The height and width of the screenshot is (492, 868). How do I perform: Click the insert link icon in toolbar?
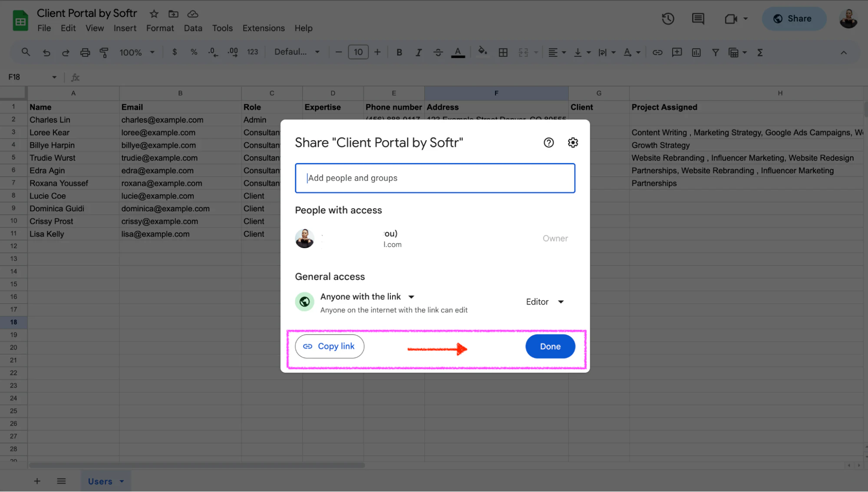657,52
